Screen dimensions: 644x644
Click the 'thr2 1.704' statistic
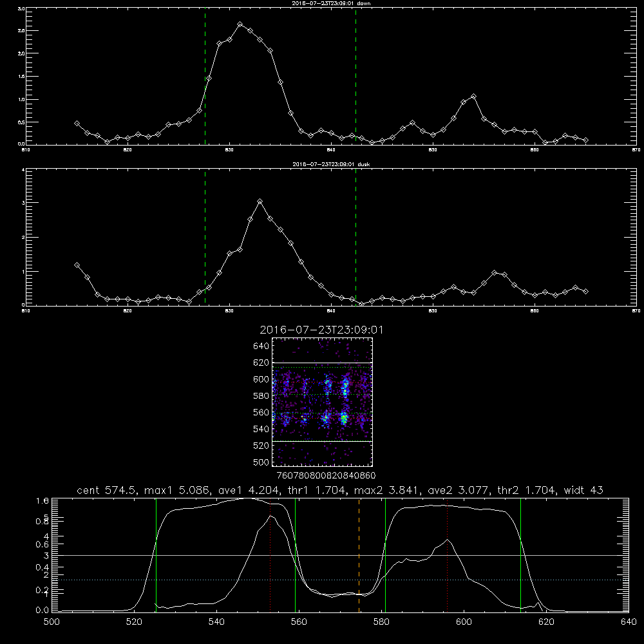pyautogui.click(x=527, y=490)
